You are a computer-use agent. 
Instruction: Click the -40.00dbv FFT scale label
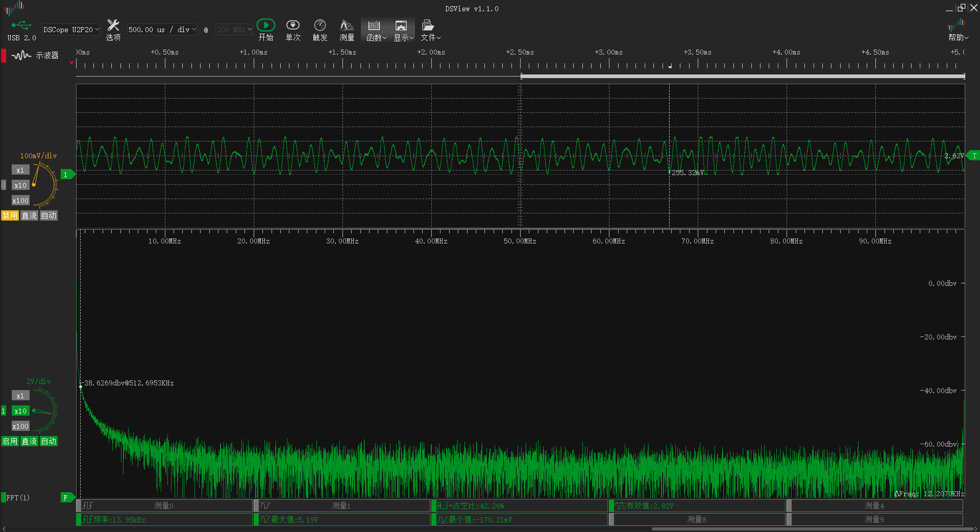938,391
